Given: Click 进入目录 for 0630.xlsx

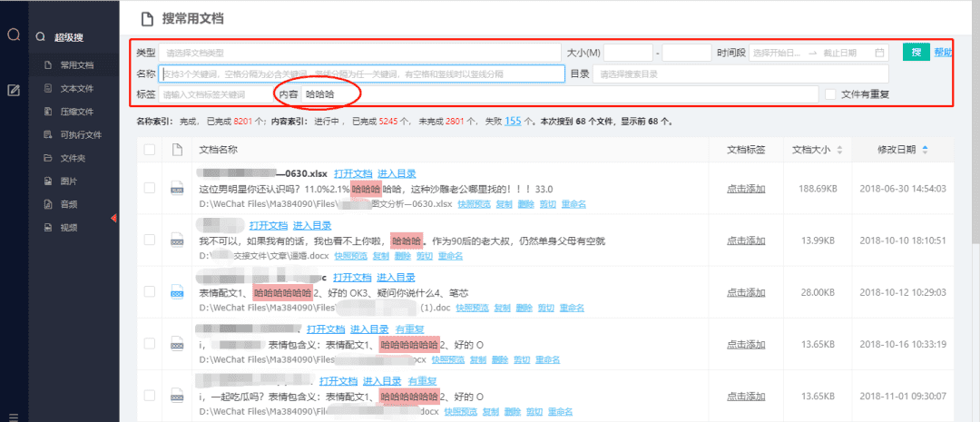Looking at the screenshot, I should pyautogui.click(x=397, y=174).
